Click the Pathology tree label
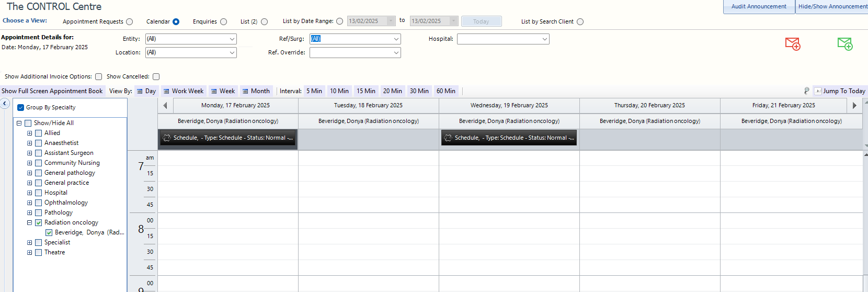The height and width of the screenshot is (292, 868). tap(59, 213)
